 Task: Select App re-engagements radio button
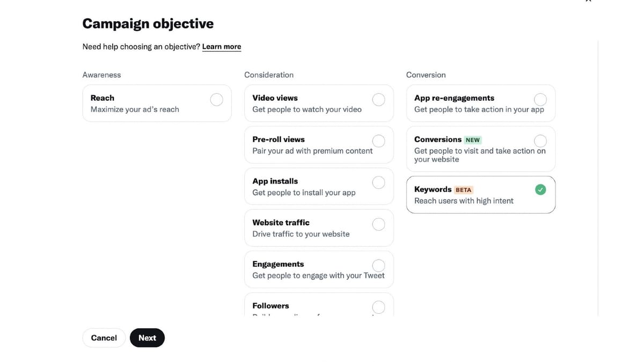point(540,100)
